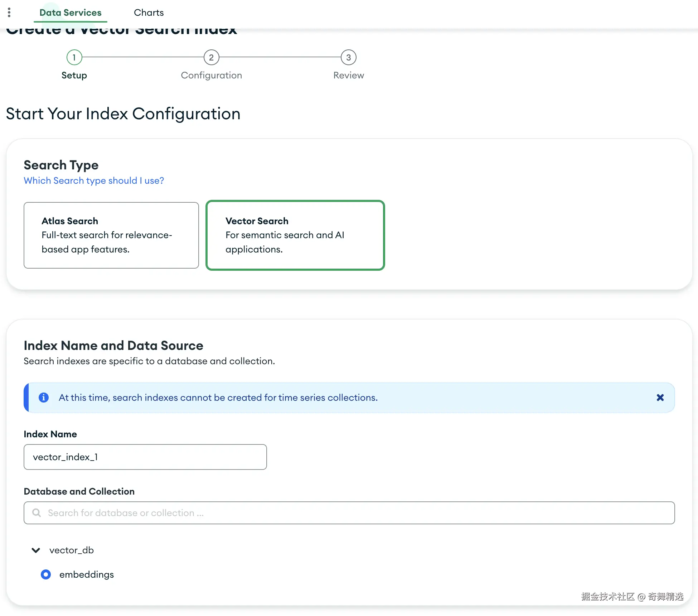The width and height of the screenshot is (698, 616).
Task: Open the three-dot vertical menu
Action: pos(9,13)
